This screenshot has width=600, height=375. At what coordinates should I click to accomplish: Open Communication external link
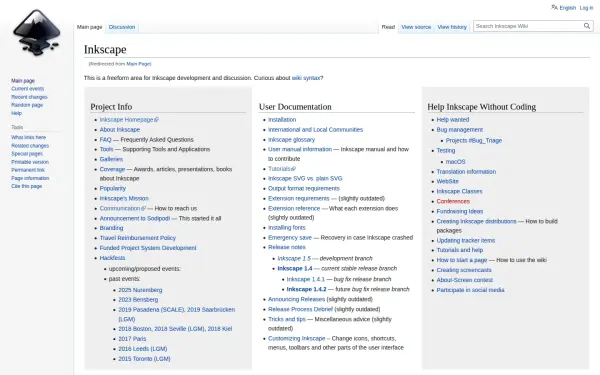[122, 209]
